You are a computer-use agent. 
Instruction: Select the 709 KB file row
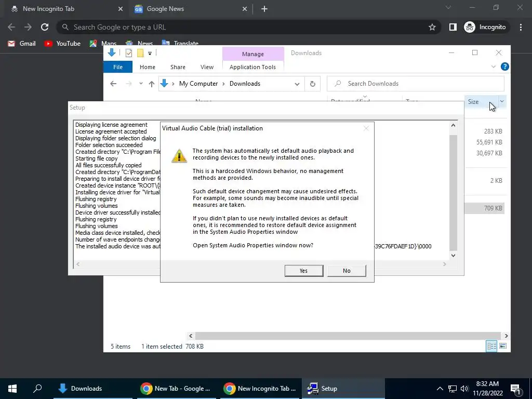[485, 208]
